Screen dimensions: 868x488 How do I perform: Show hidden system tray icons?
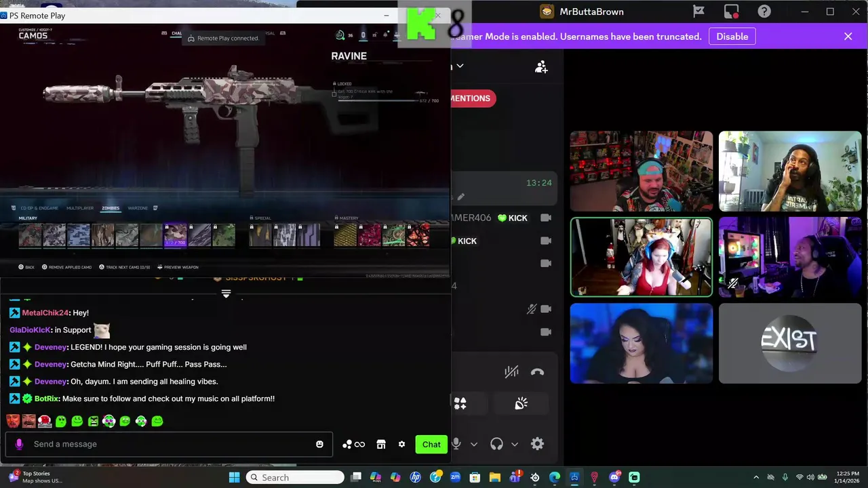[x=756, y=477]
